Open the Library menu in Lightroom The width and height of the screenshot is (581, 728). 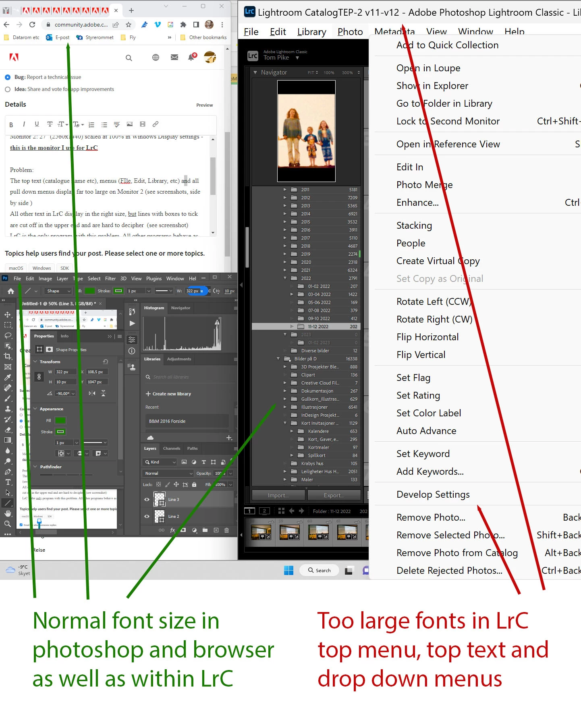(x=311, y=32)
